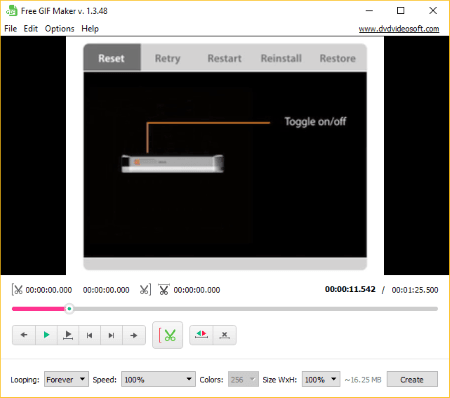The image size is (450, 398).
Task: Start playback with the green play button
Action: pos(46,335)
